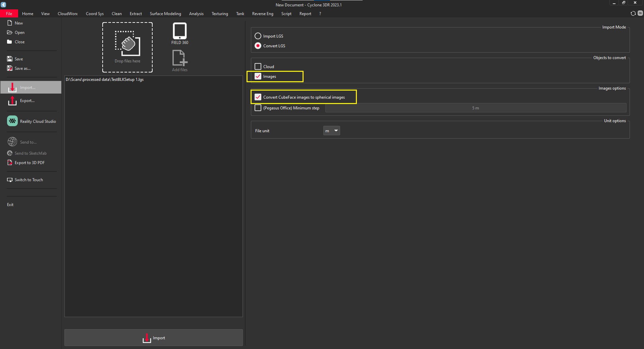The image size is (644, 349).
Task: Open the Script menu
Action: coord(286,14)
